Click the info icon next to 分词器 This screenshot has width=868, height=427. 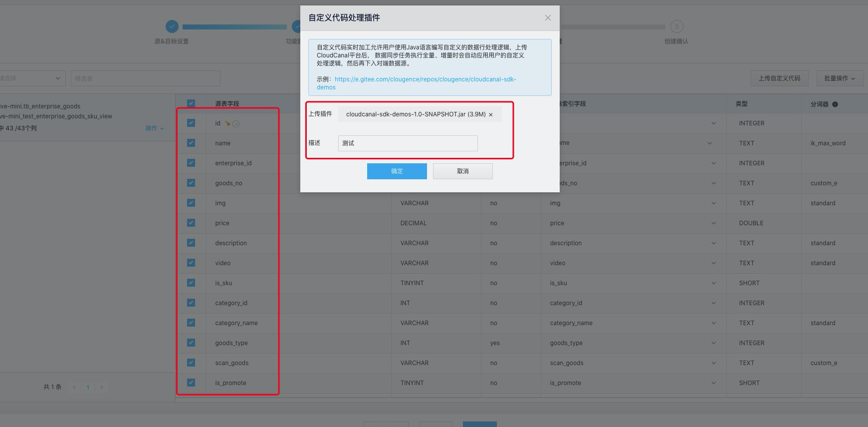[835, 104]
